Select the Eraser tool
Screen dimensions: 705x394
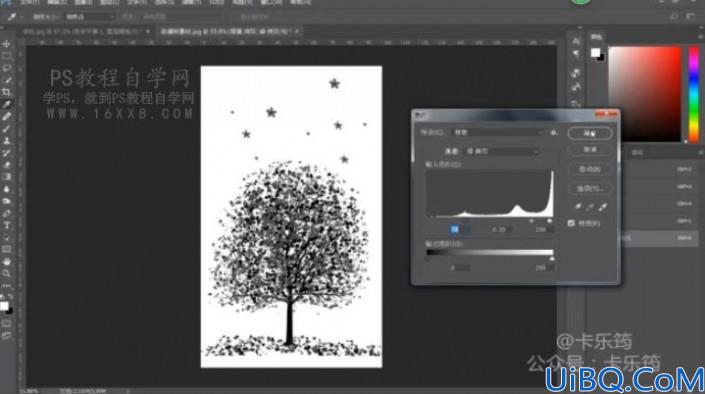pyautogui.click(x=6, y=165)
